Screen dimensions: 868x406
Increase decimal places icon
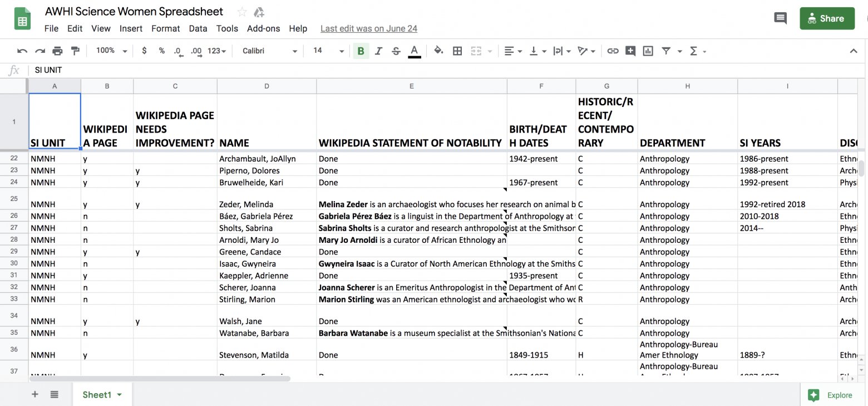click(x=196, y=51)
